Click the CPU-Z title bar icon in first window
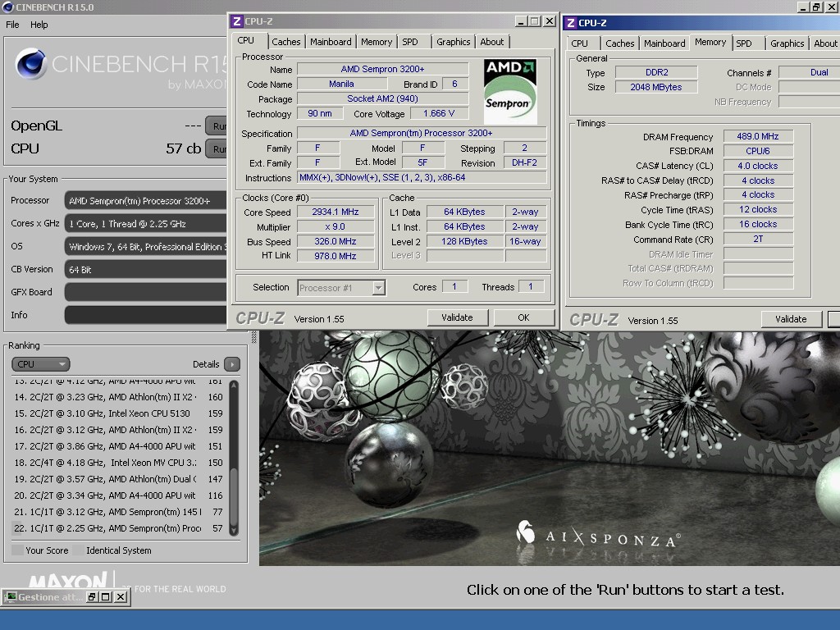The width and height of the screenshot is (840, 630). tap(237, 21)
